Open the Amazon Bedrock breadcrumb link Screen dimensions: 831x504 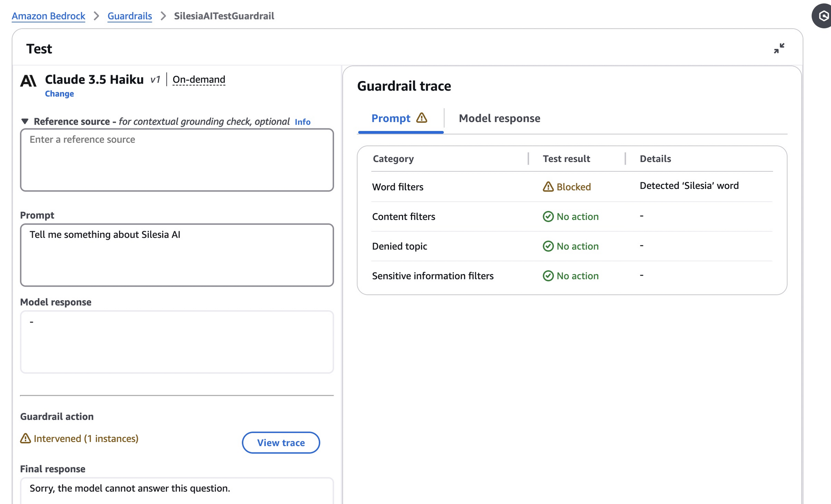coord(48,16)
